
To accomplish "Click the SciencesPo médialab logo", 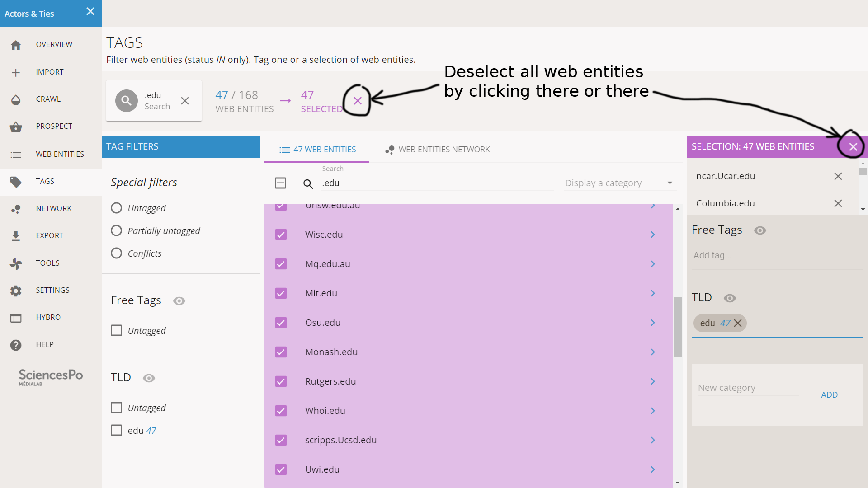I will [51, 377].
